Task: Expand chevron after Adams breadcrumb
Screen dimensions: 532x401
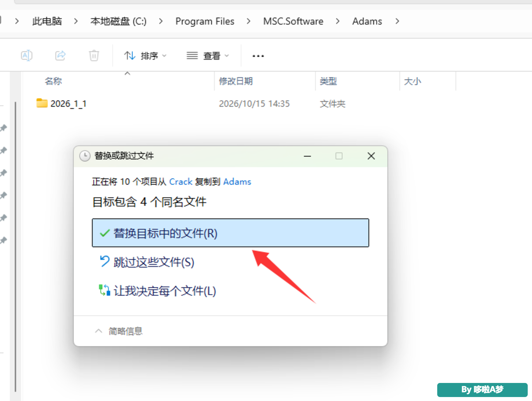Action: (x=397, y=21)
